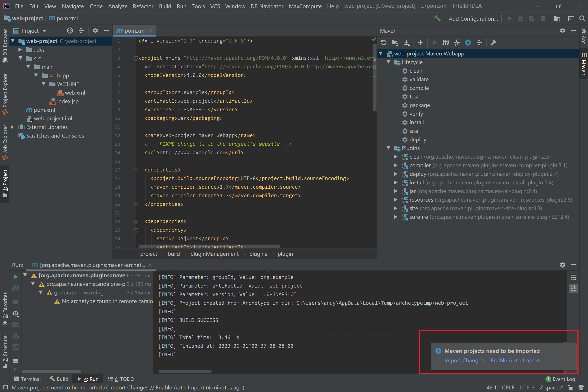
Task: Collapse the Lifecycle tree node
Action: [388, 62]
